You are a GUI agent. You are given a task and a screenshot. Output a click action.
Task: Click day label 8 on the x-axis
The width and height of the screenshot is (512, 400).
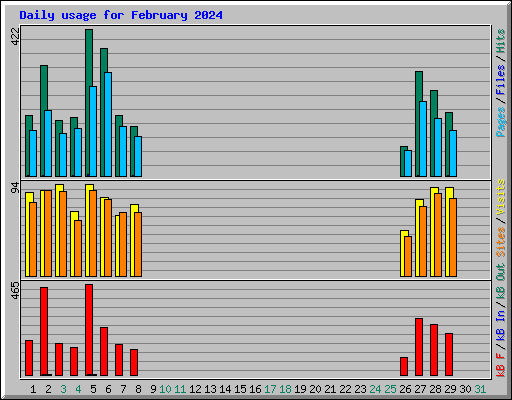point(138,389)
